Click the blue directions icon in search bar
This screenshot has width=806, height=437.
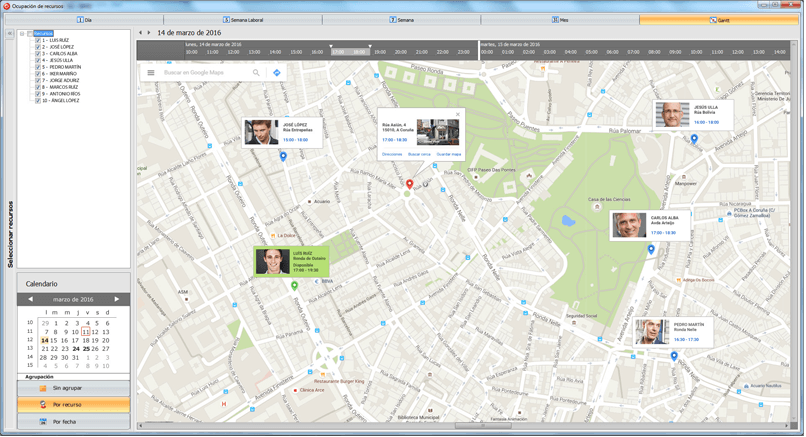(276, 73)
